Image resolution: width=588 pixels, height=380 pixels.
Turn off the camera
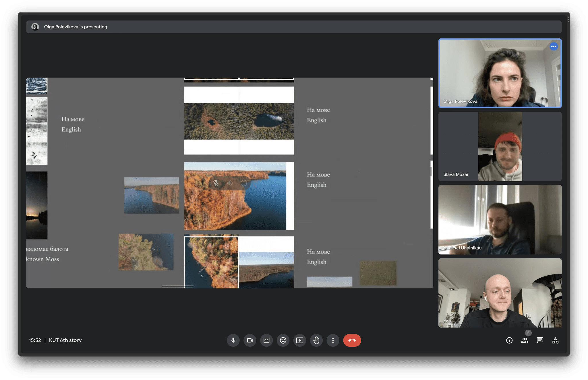[250, 340]
